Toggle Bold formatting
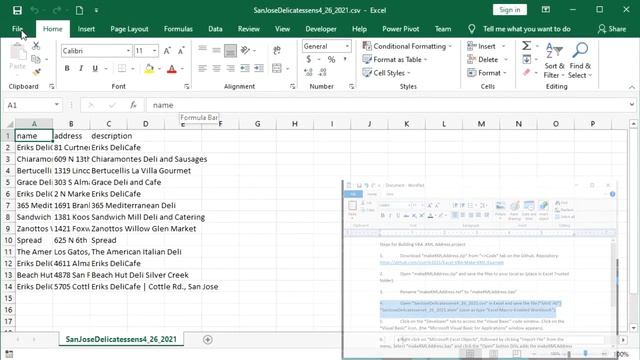The height and width of the screenshot is (360, 640). 67,68
